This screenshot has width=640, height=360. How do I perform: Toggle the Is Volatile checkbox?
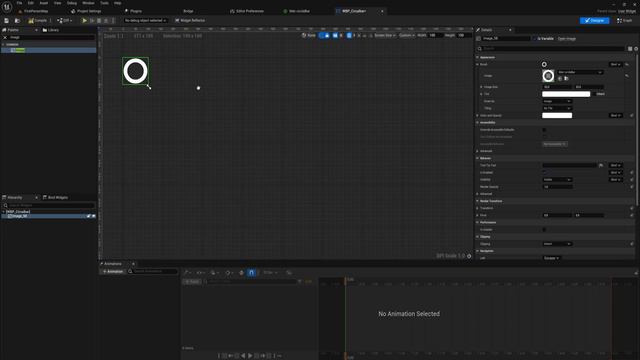coord(544,229)
